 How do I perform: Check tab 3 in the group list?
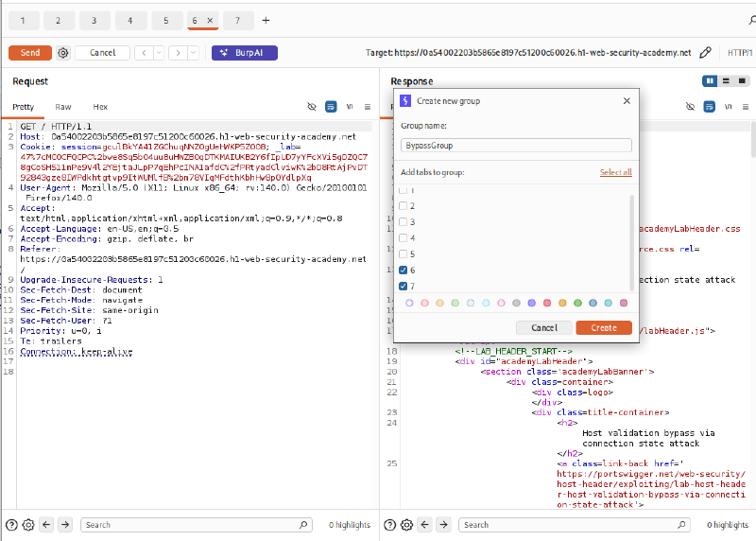pyautogui.click(x=404, y=222)
